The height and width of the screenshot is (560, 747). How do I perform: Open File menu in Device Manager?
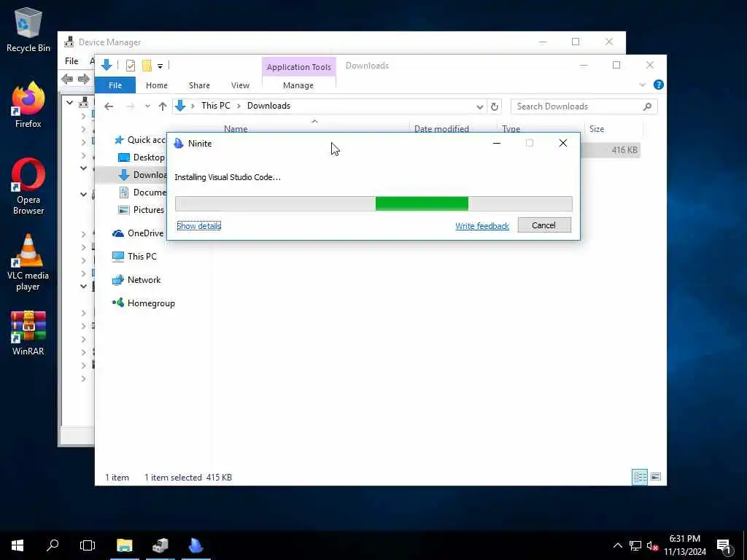71,61
